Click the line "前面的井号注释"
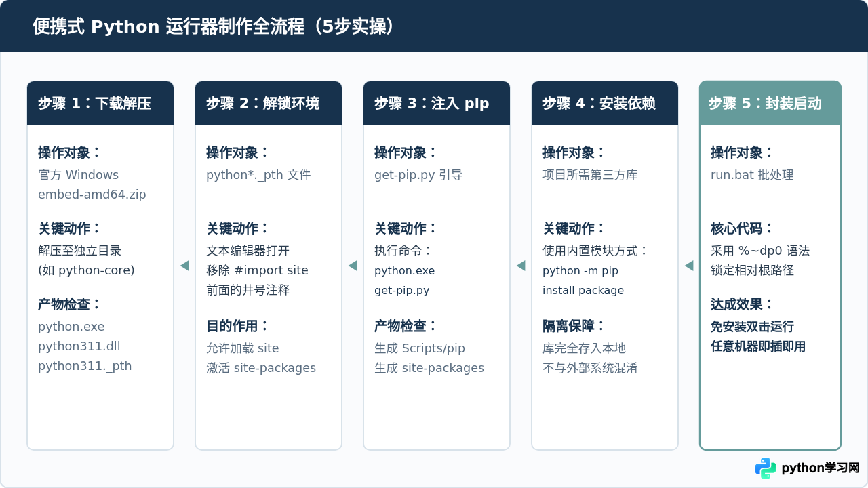Screen dimensions: 868x488 click(248, 290)
